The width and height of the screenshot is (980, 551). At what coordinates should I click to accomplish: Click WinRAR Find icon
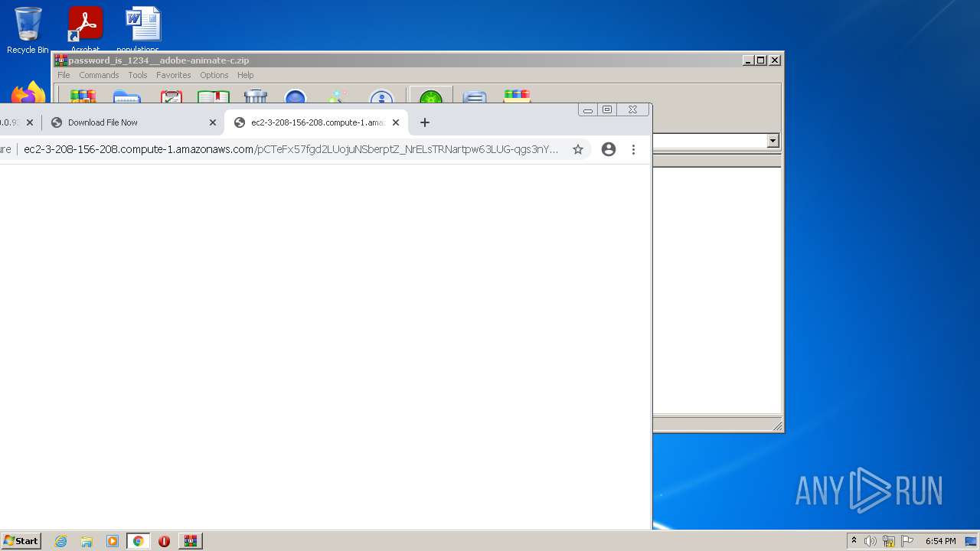296,96
